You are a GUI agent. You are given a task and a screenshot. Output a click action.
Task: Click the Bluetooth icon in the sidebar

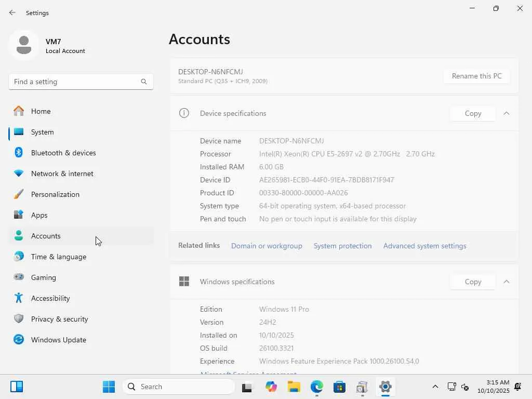[x=19, y=152]
